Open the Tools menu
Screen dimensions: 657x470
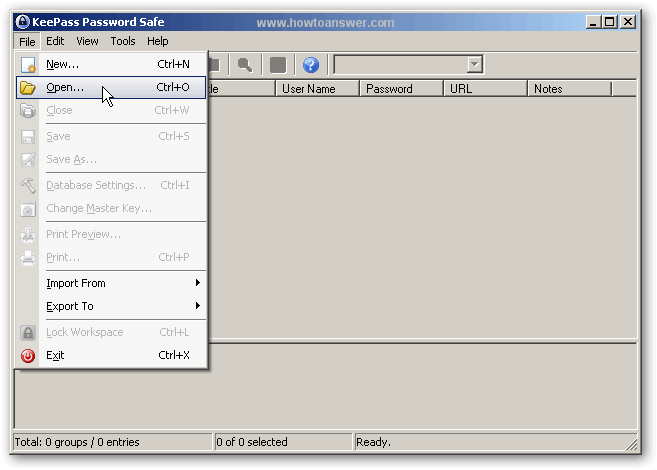(123, 41)
